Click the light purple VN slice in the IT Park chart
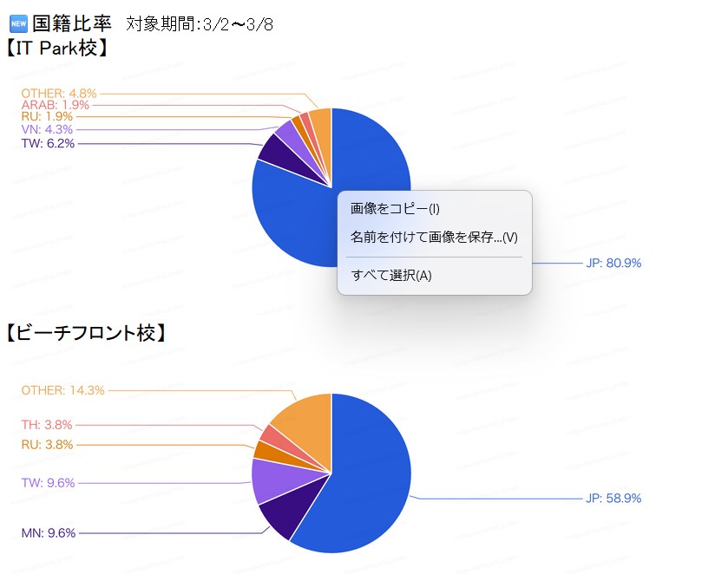728x574 pixels. (x=286, y=134)
